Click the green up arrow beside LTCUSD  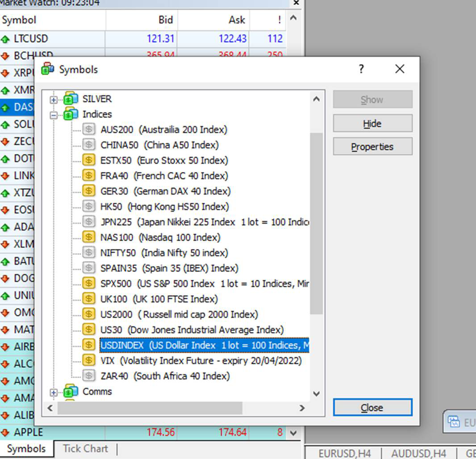(5, 39)
